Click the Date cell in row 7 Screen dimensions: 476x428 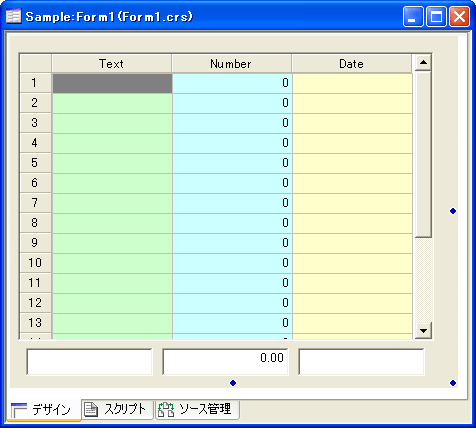pyautogui.click(x=352, y=203)
